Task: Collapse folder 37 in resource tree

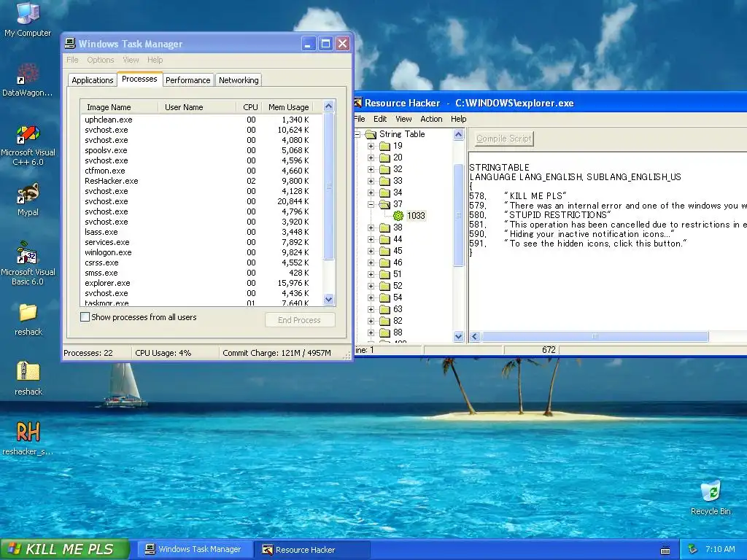Action: click(371, 204)
